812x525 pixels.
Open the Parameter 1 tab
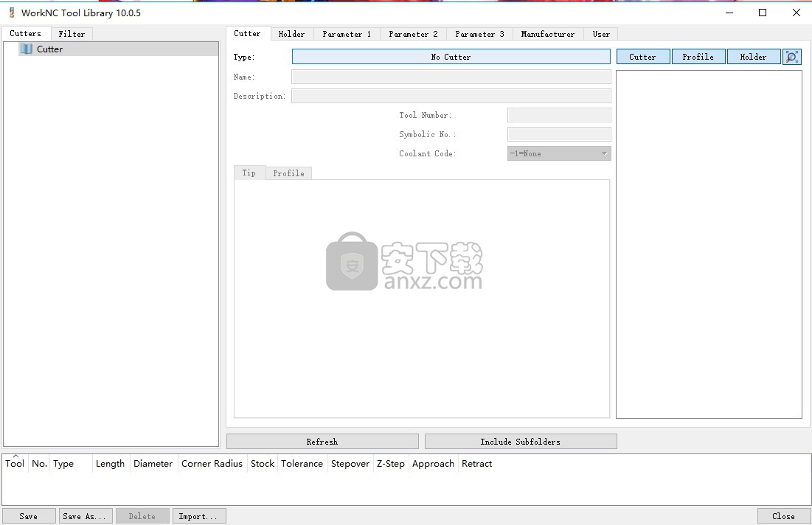347,34
